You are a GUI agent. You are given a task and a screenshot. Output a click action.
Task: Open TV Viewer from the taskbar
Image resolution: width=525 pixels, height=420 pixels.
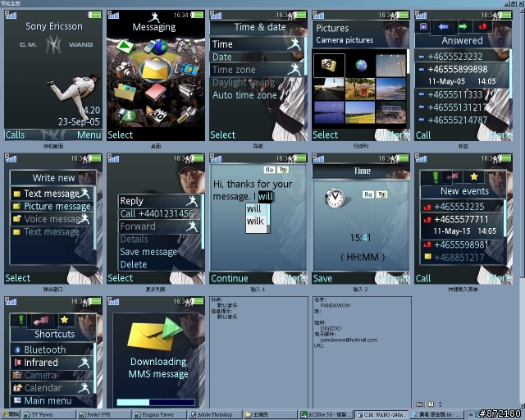tap(49, 415)
